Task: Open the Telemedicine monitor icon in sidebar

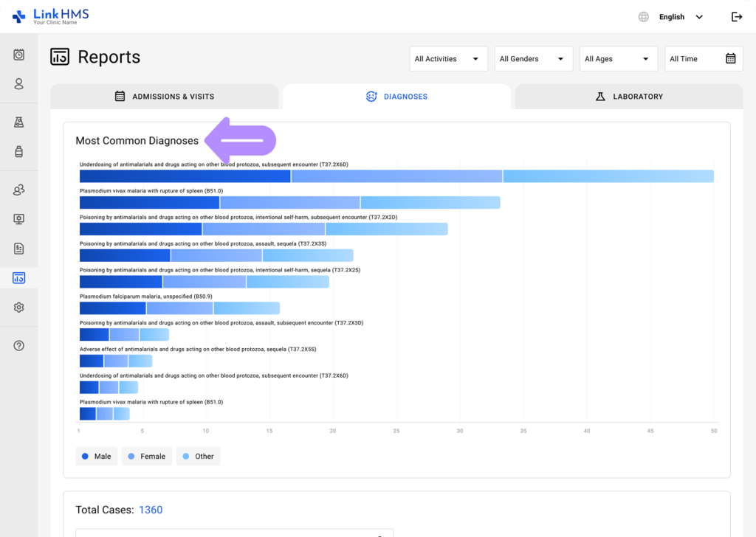Action: pyautogui.click(x=18, y=219)
